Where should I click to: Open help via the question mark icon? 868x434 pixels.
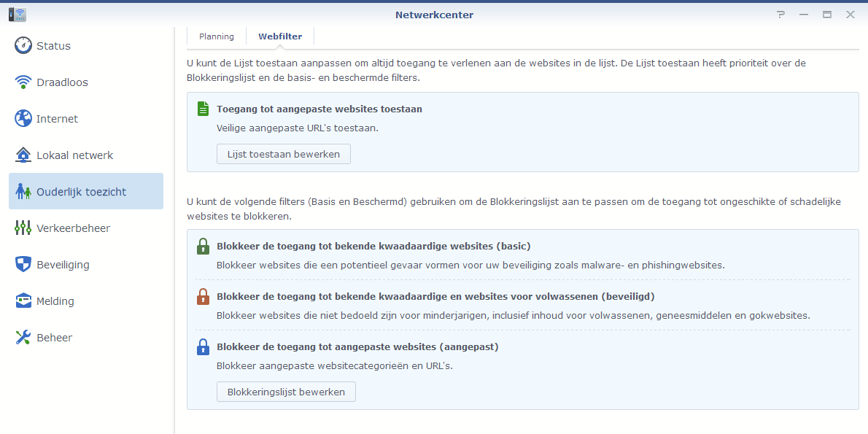click(x=780, y=14)
